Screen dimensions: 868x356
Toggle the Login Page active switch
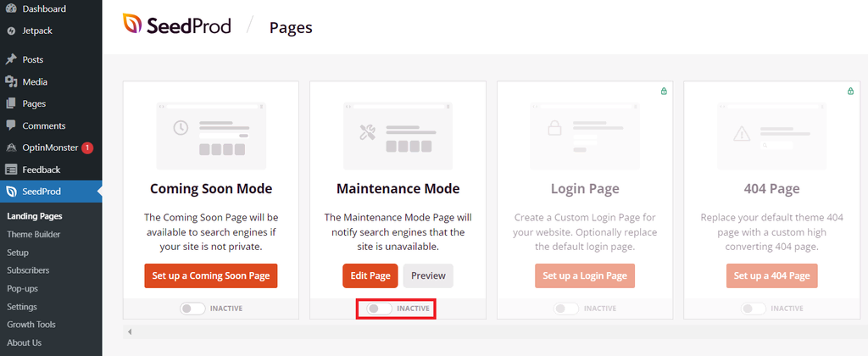coord(566,309)
